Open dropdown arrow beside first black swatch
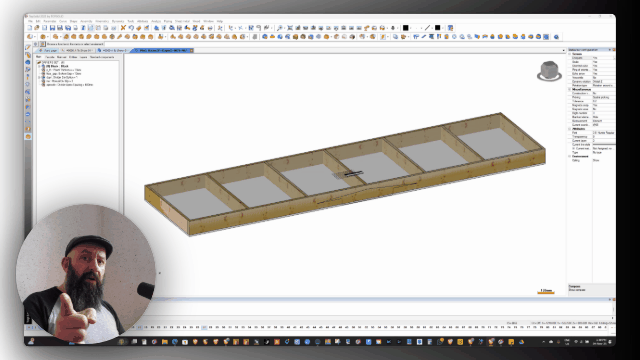This screenshot has height=360, width=640. click(410, 28)
